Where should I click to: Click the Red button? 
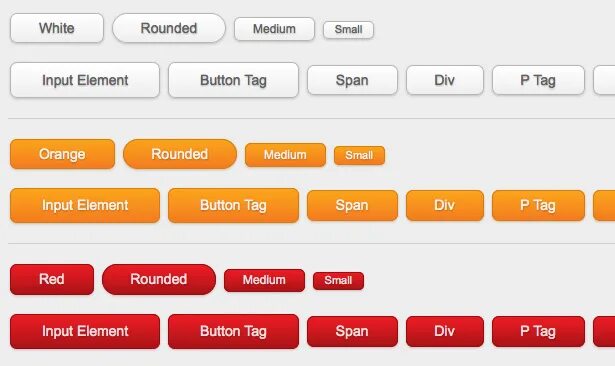coord(52,279)
